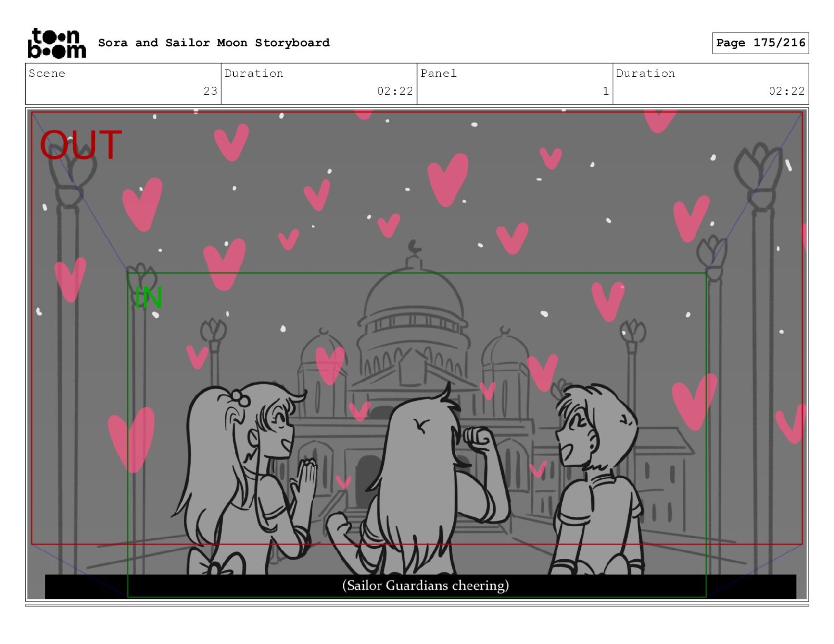Click the 'Scene' header label
The height and width of the screenshot is (644, 834).
pyautogui.click(x=47, y=73)
